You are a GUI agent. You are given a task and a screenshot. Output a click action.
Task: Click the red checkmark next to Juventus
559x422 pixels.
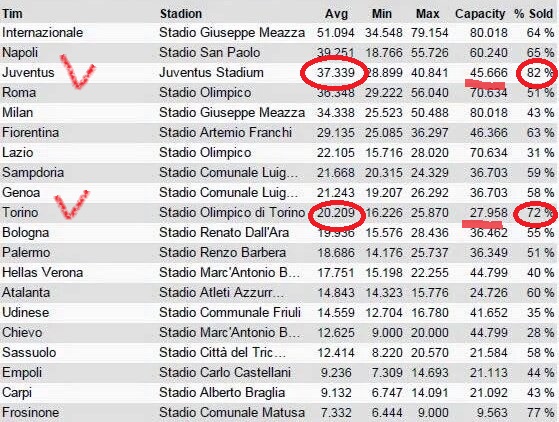point(78,71)
